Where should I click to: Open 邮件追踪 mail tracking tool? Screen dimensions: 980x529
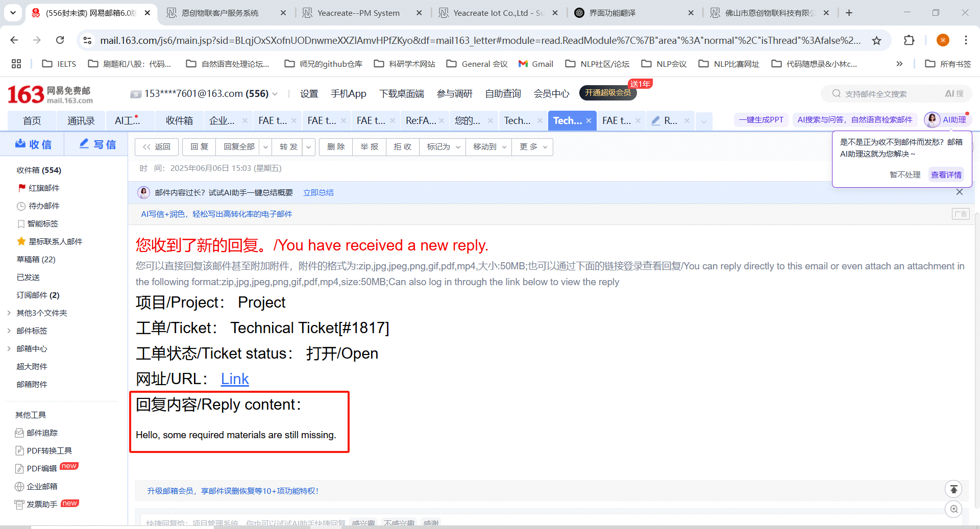(42, 433)
